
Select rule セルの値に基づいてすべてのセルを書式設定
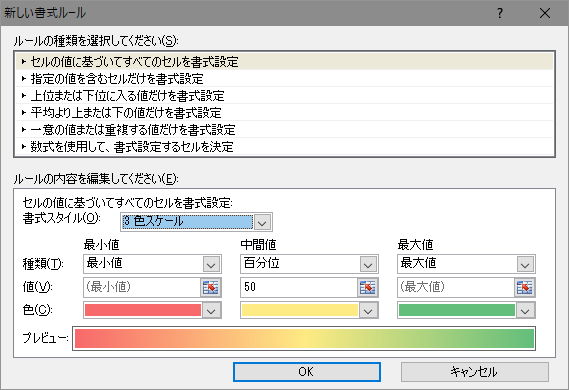(284, 62)
